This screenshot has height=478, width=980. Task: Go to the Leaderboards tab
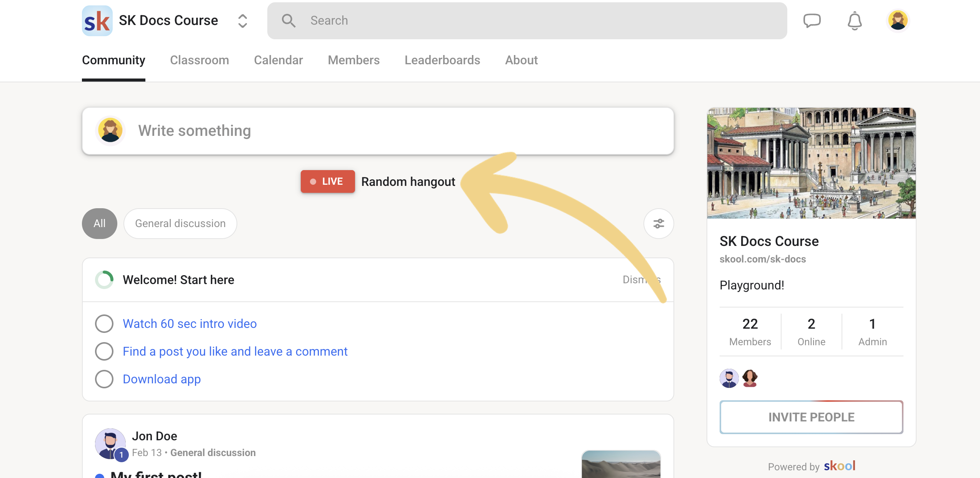[x=442, y=60]
